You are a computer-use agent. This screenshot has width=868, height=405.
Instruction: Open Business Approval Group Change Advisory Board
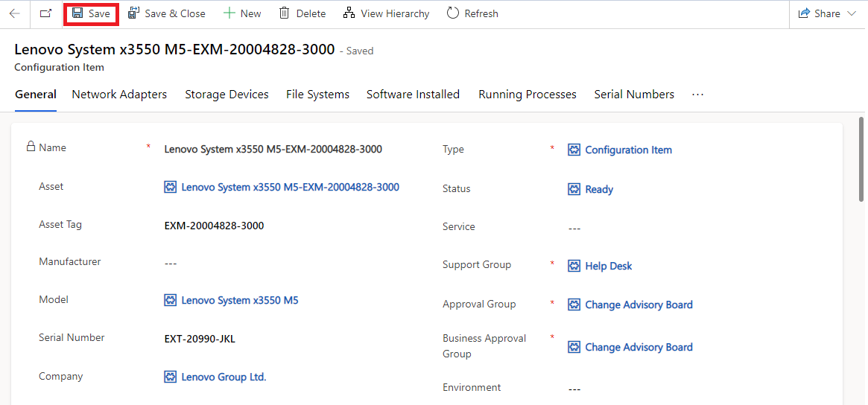(x=639, y=348)
